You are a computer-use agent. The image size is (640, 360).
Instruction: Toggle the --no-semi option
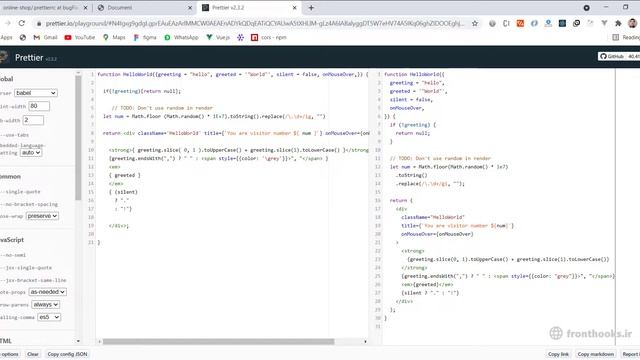pyautogui.click(x=13, y=255)
